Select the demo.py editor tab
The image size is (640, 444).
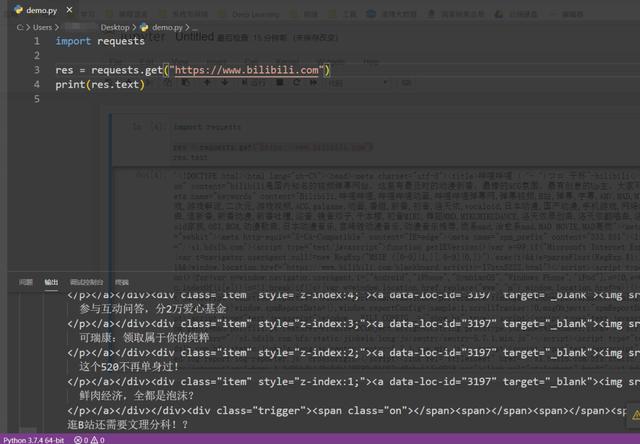tap(41, 10)
